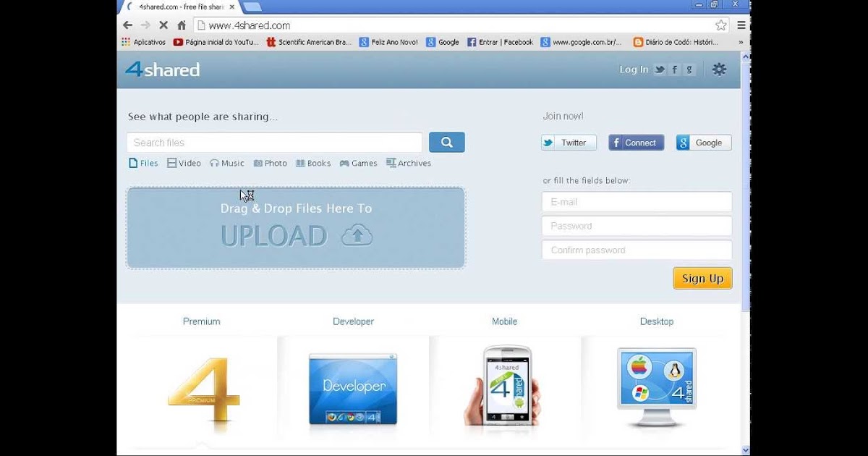Viewport: 868px width, 456px height.
Task: Open the settings gear in 4shared header
Action: pos(719,69)
